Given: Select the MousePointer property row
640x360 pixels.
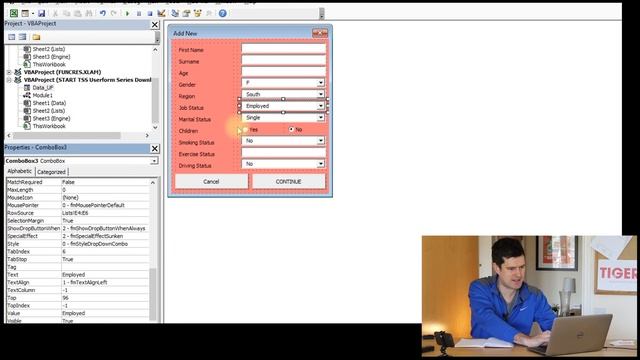Looking at the screenshot, I should pyautogui.click(x=78, y=205).
